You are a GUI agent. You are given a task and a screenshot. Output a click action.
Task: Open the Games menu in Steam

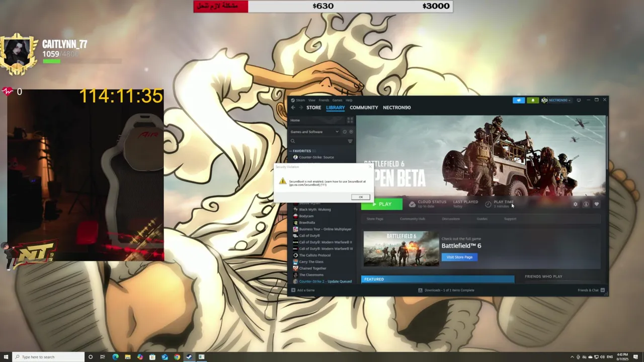pyautogui.click(x=337, y=100)
